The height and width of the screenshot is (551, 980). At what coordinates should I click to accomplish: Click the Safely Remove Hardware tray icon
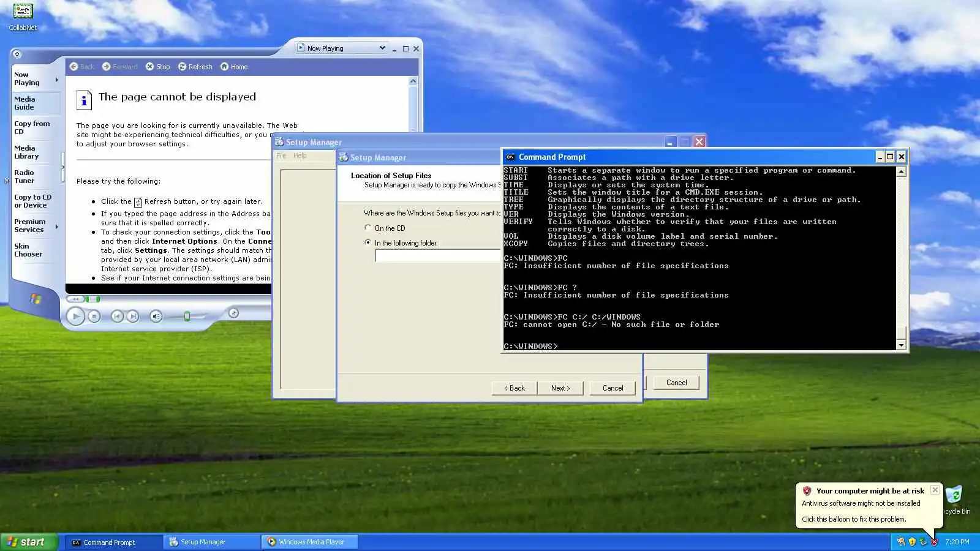(x=923, y=542)
